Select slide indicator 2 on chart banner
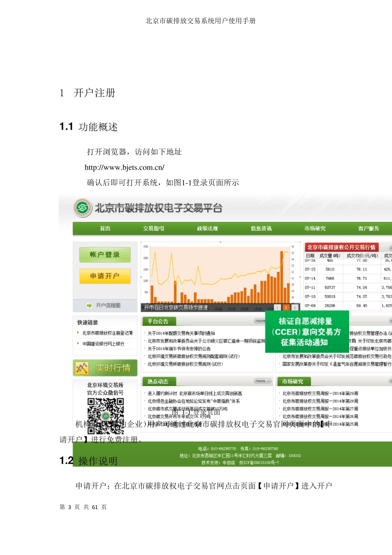Screen dimensions: 392x555 click(x=286, y=308)
